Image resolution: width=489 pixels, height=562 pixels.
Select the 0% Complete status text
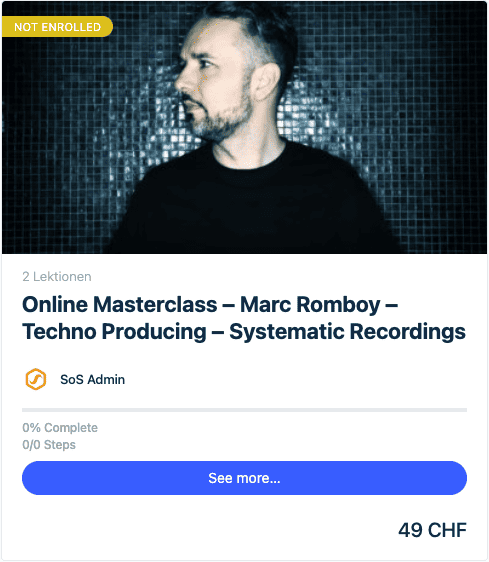coord(60,428)
